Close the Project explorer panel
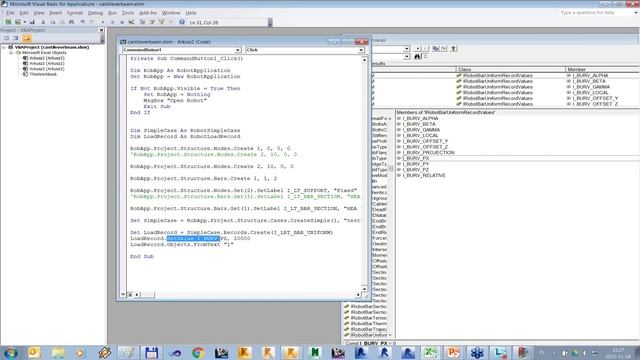The height and width of the screenshot is (360, 640). click(101, 30)
